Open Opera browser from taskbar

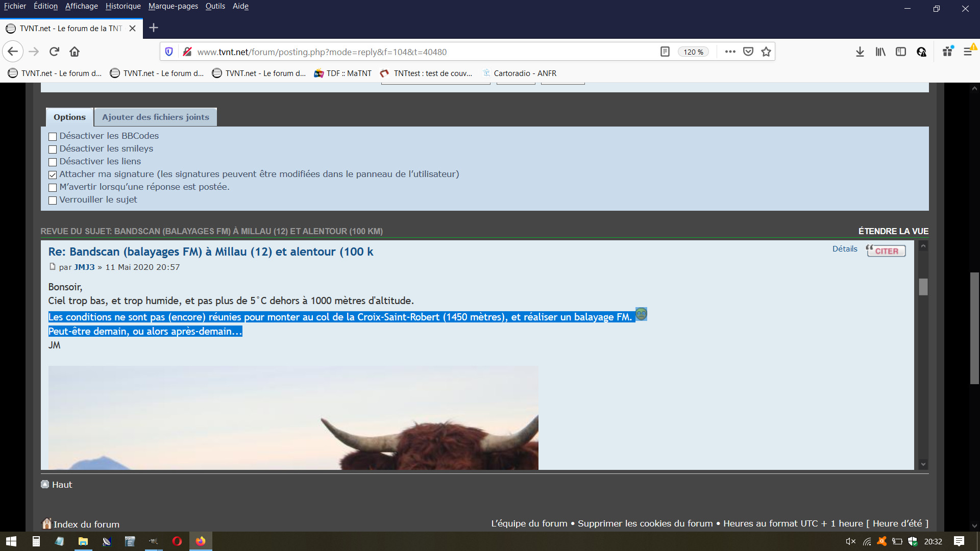tap(177, 541)
